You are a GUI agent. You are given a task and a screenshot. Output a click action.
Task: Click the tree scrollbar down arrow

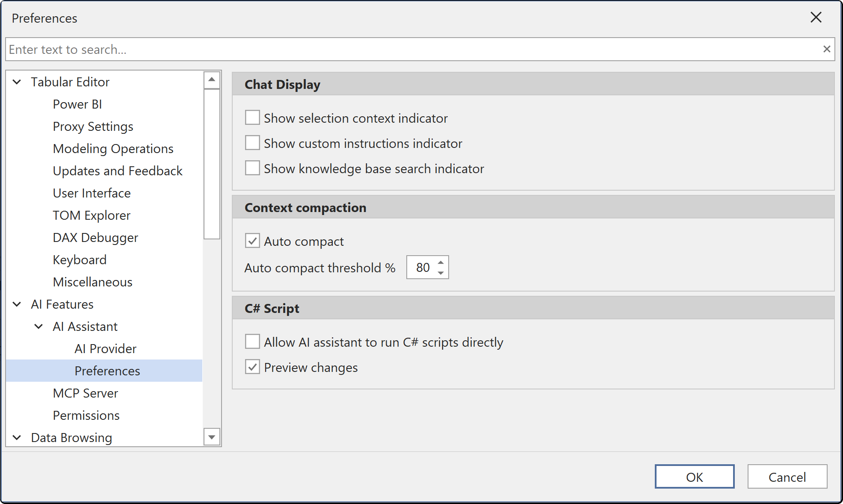click(212, 437)
